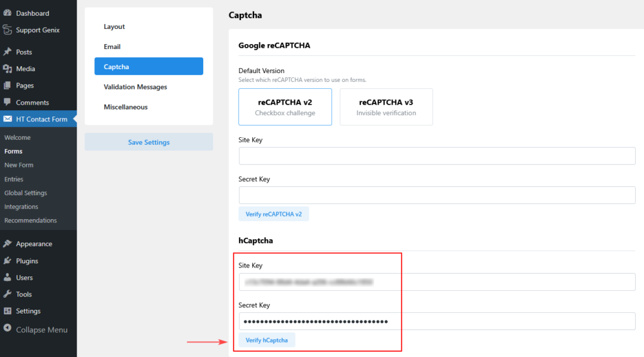Click the Collapse Menu arrow icon
The height and width of the screenshot is (357, 644).
pos(8,329)
